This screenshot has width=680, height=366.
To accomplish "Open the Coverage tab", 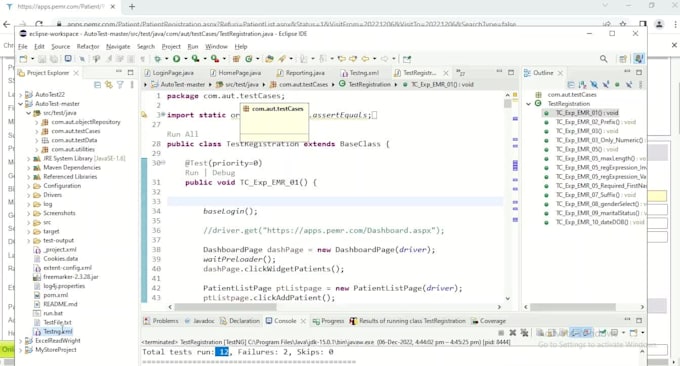I will click(488, 321).
